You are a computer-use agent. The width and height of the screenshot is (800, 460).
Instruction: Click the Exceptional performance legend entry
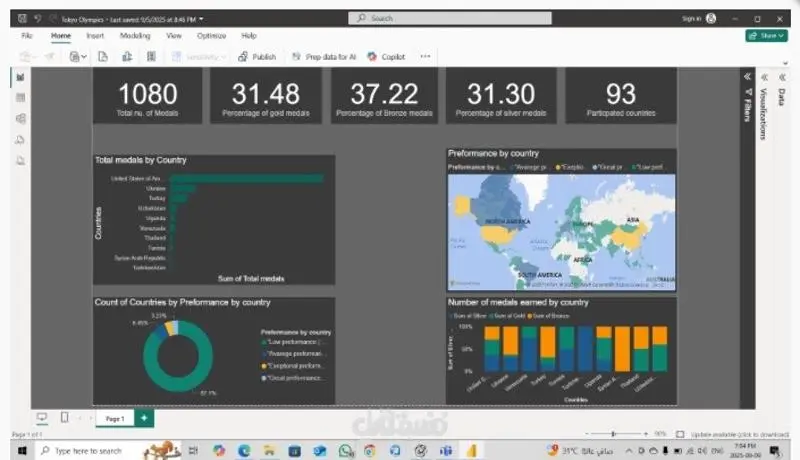[x=292, y=366]
